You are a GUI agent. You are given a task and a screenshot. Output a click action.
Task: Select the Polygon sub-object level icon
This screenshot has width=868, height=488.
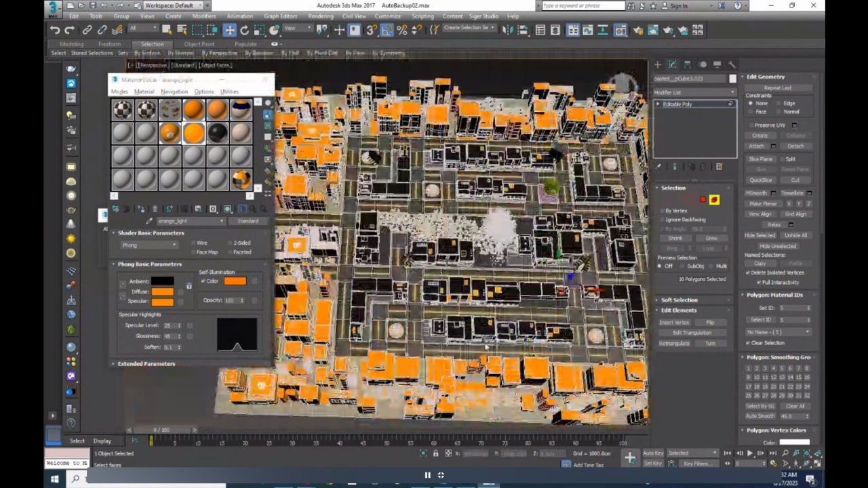(703, 199)
